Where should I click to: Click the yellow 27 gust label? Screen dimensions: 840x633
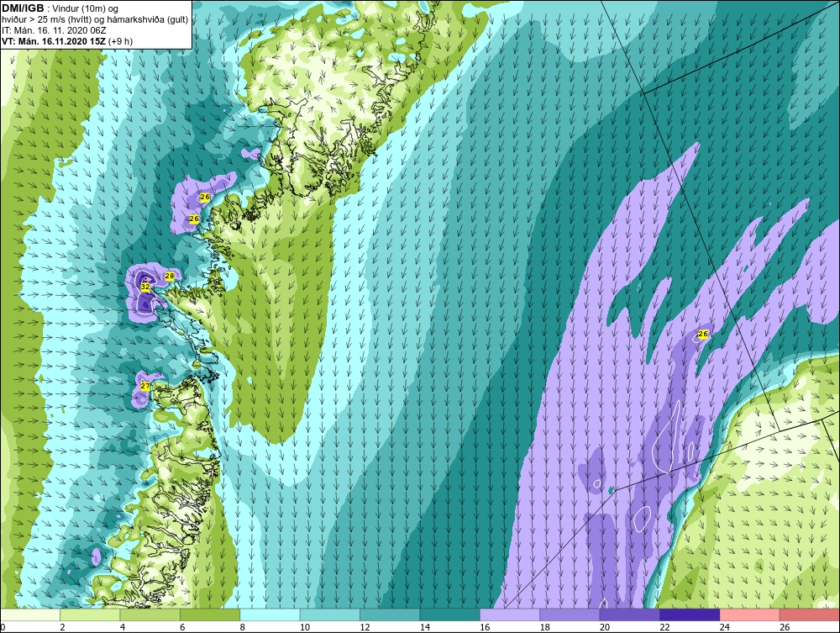145,386
